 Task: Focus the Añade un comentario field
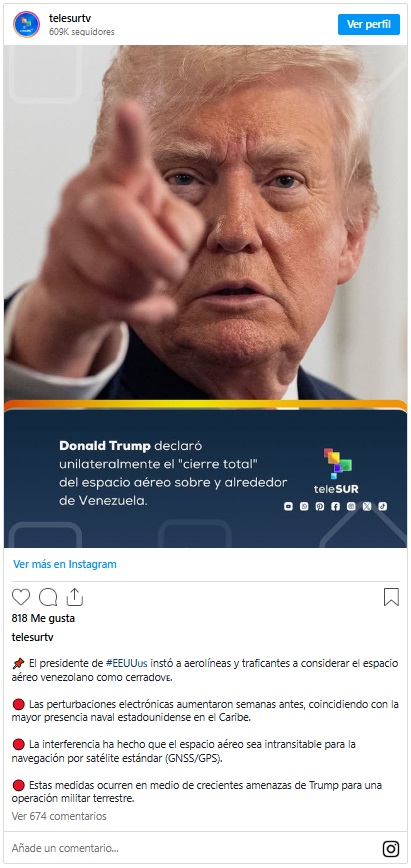click(x=188, y=848)
